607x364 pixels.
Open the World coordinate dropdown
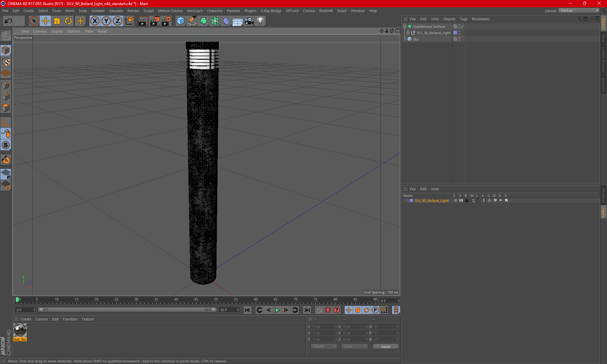coord(324,346)
